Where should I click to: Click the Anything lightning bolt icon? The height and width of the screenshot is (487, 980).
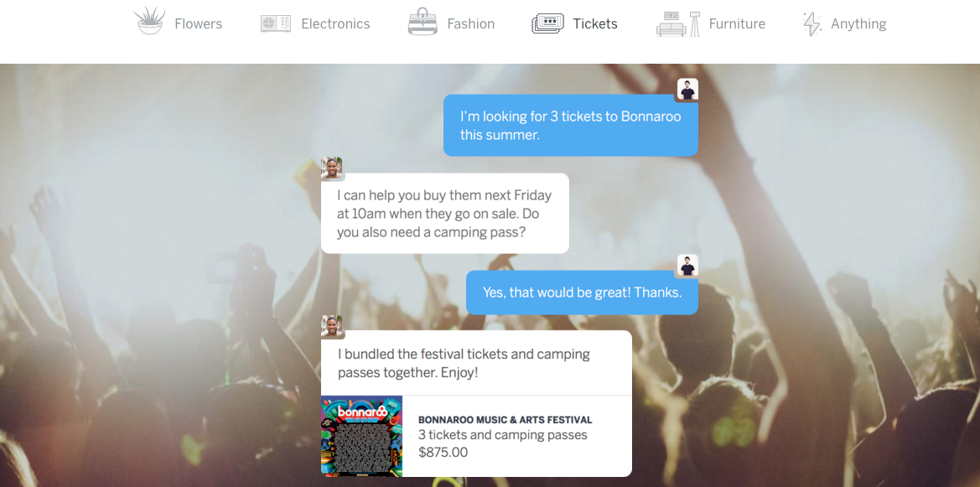811,23
